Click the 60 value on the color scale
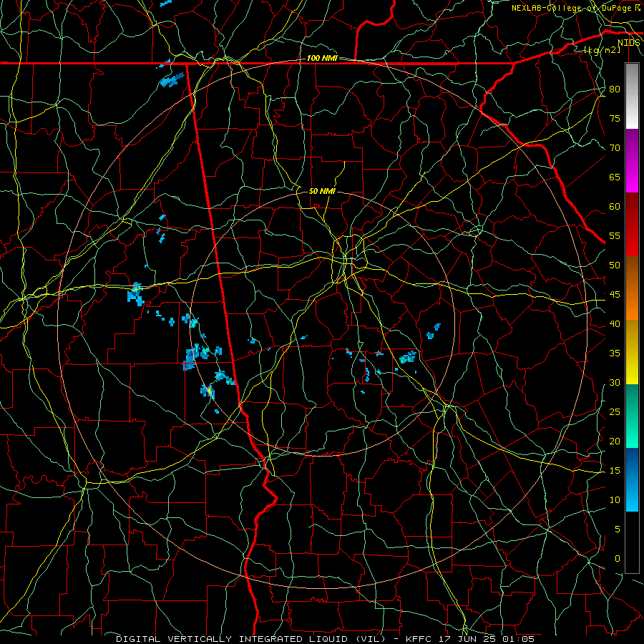Image resolution: width=644 pixels, height=644 pixels. click(615, 207)
